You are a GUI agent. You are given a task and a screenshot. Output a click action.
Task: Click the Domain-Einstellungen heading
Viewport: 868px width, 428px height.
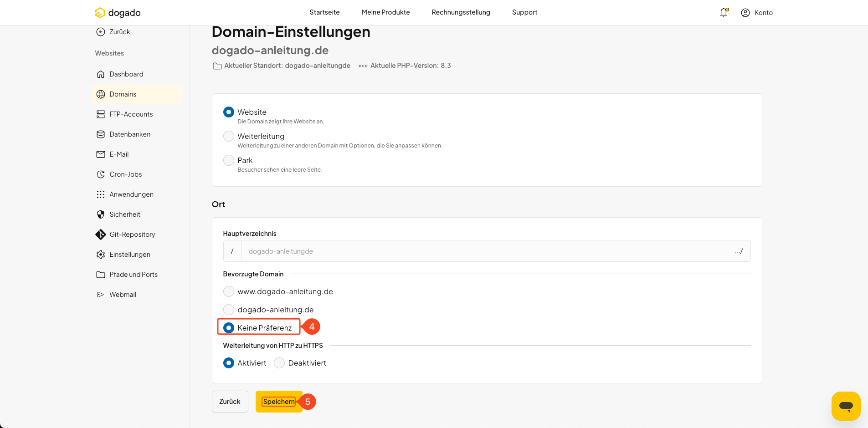tap(291, 32)
